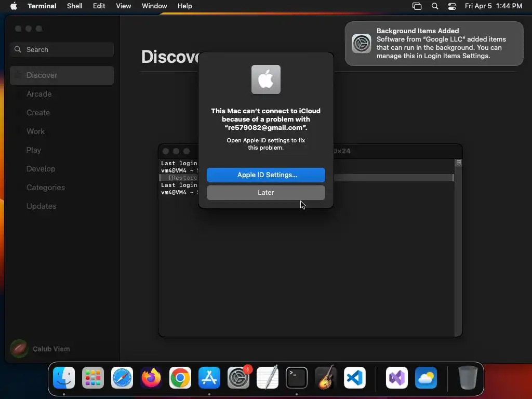Click the Calub Viem account name
532x399 pixels.
(x=51, y=349)
